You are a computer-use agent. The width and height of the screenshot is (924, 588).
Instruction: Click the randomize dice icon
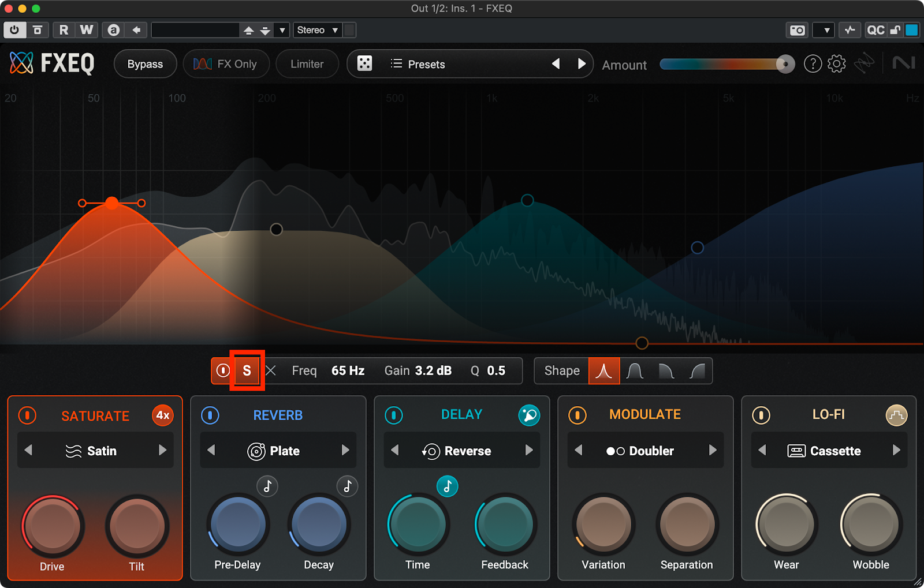[364, 63]
